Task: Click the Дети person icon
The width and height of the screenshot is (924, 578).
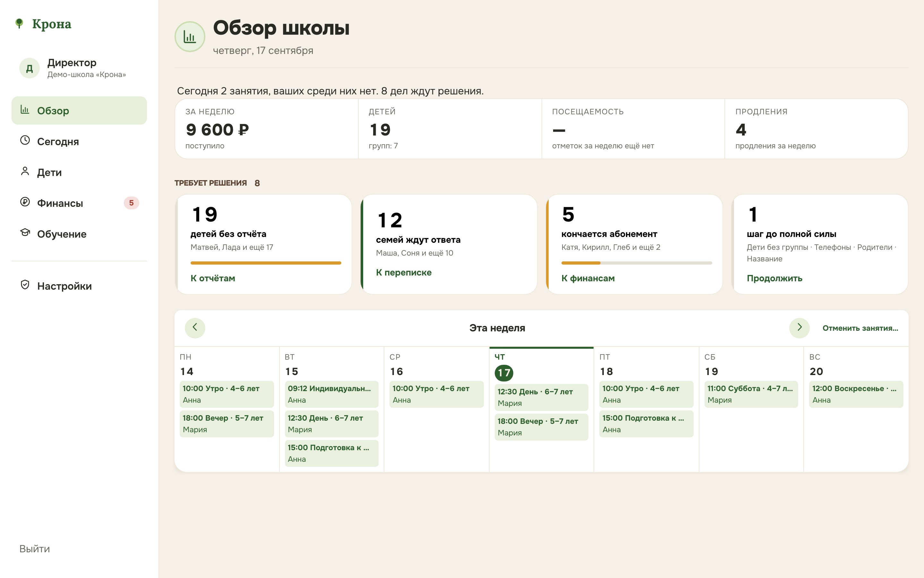Action: (25, 171)
